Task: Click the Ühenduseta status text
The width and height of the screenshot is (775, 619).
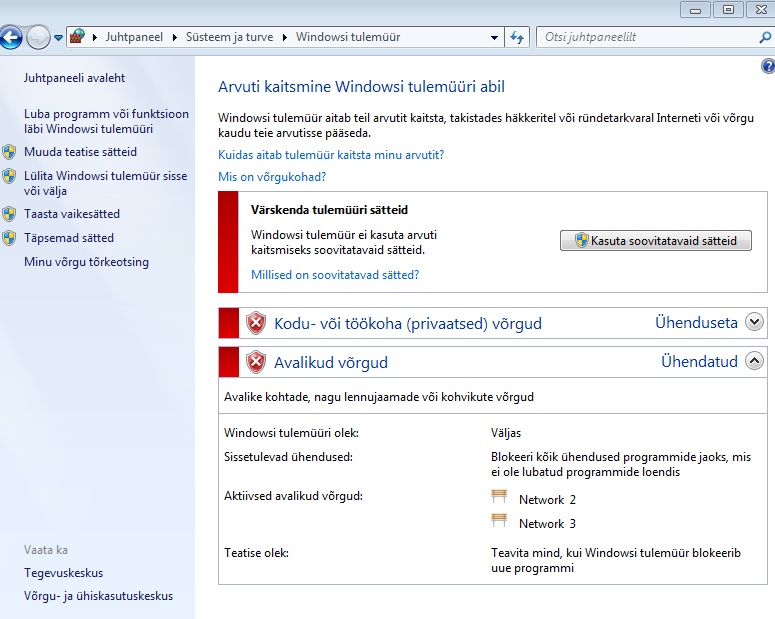Action: pos(696,322)
